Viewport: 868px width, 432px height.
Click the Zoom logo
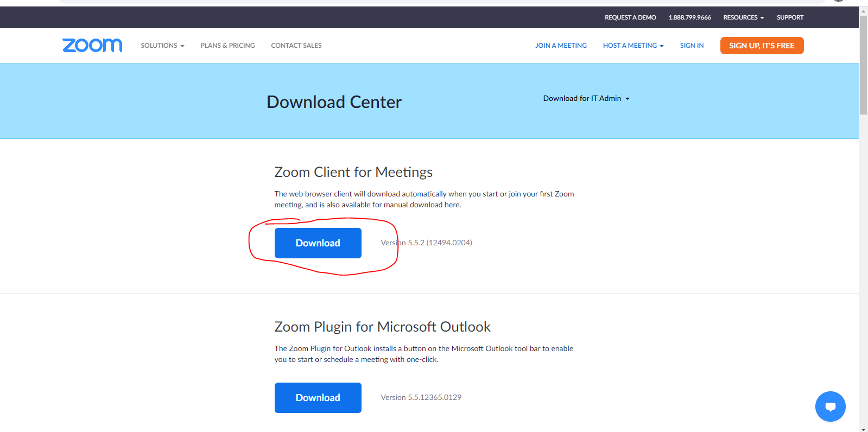point(92,46)
